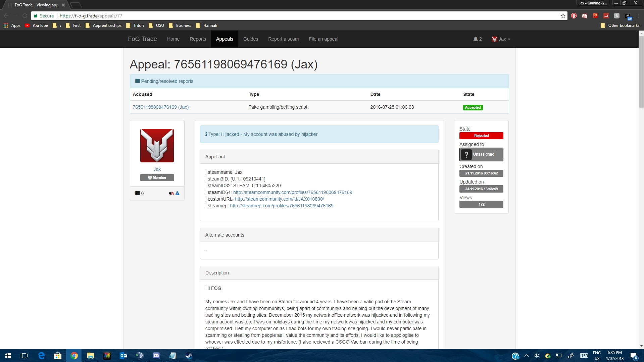
Task: Open YouTube bookmark
Action: [x=37, y=25]
